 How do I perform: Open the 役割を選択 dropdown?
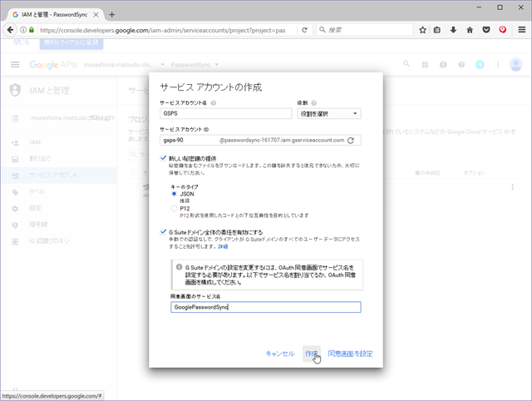point(329,113)
